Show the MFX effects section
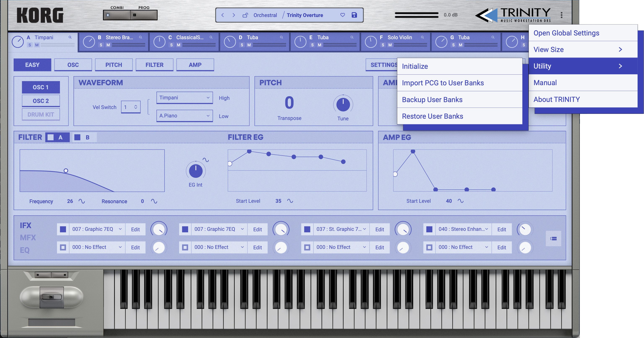Screen dimensions: 644x338 [x=28, y=238]
